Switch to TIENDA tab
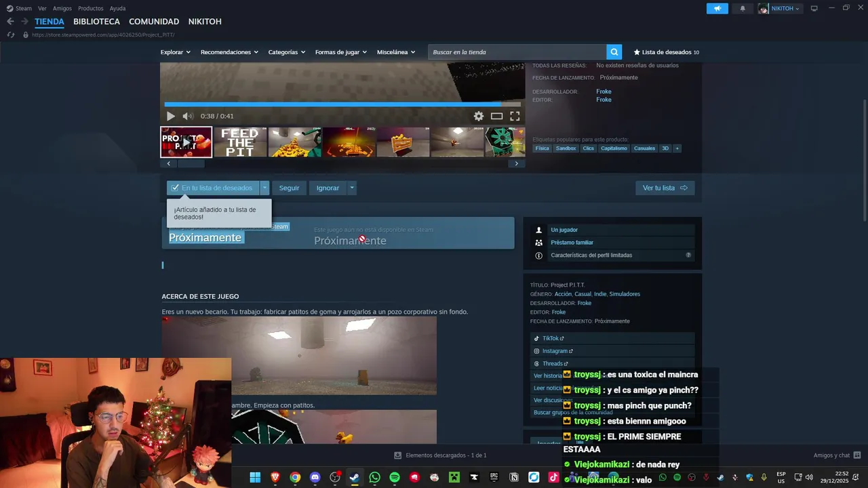The width and height of the screenshot is (868, 488). tap(50, 22)
